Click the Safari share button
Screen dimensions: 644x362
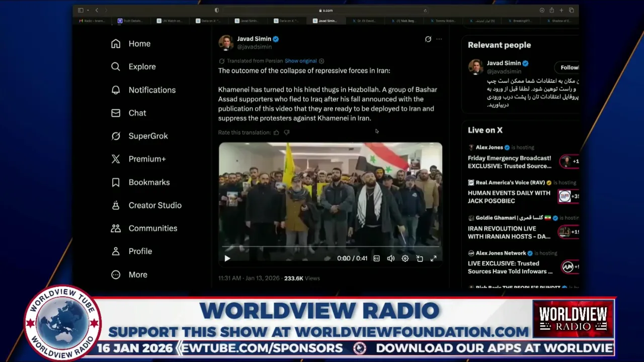(x=551, y=10)
